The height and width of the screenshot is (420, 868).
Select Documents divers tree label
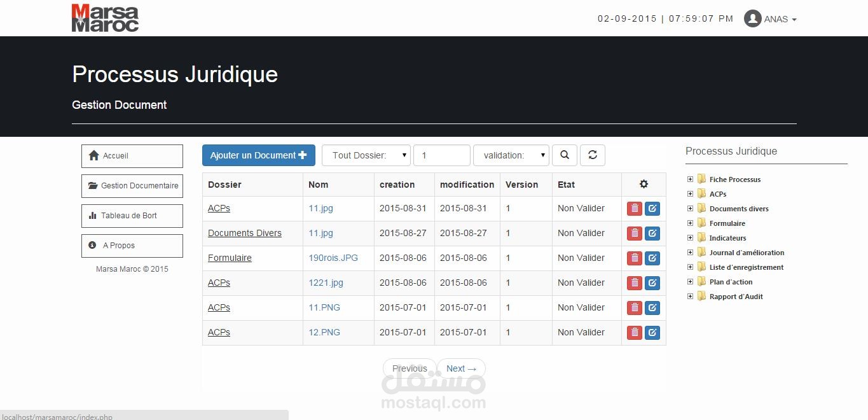pyautogui.click(x=739, y=209)
